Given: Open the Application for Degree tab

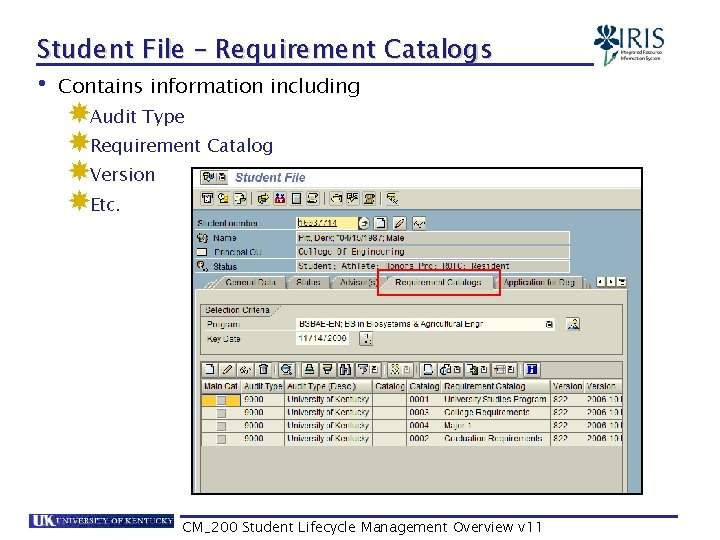Looking at the screenshot, I should [539, 282].
